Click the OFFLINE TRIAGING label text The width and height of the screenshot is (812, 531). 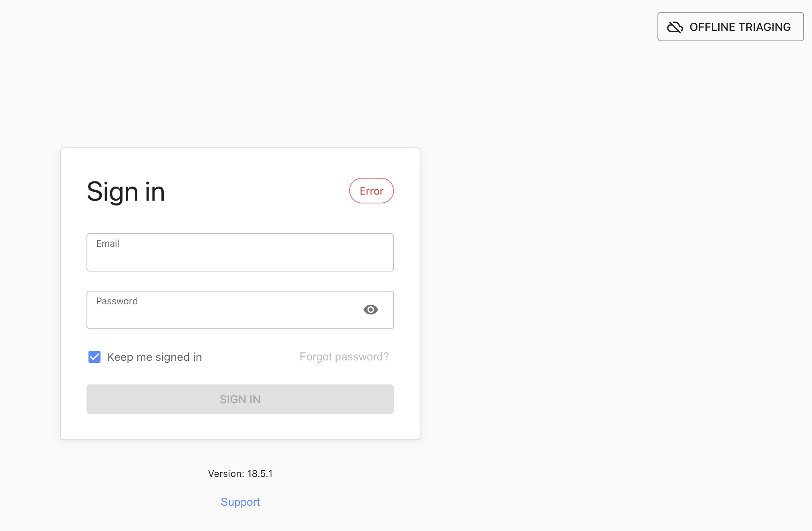[740, 27]
